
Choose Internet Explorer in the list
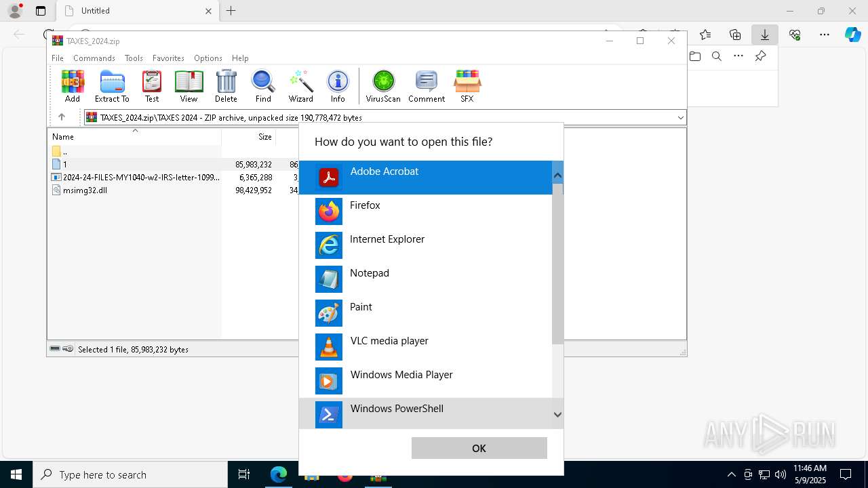click(426, 245)
